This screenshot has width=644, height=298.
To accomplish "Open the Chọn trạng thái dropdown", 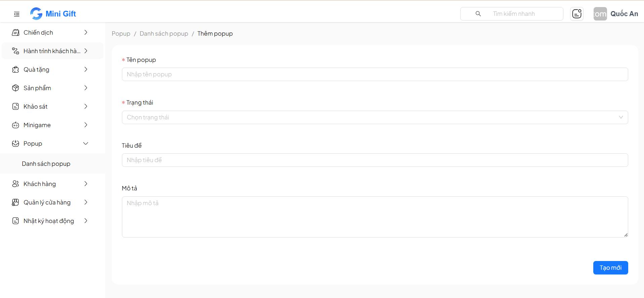I will 375,117.
